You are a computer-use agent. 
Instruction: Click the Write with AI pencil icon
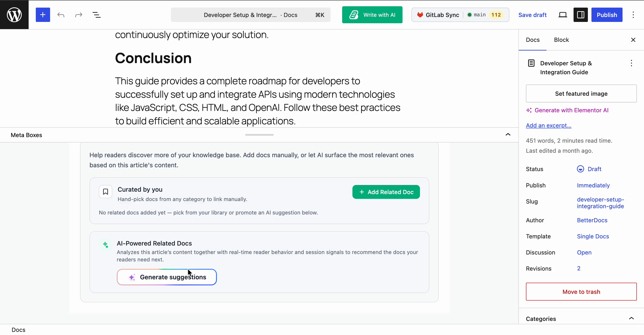[x=354, y=15]
